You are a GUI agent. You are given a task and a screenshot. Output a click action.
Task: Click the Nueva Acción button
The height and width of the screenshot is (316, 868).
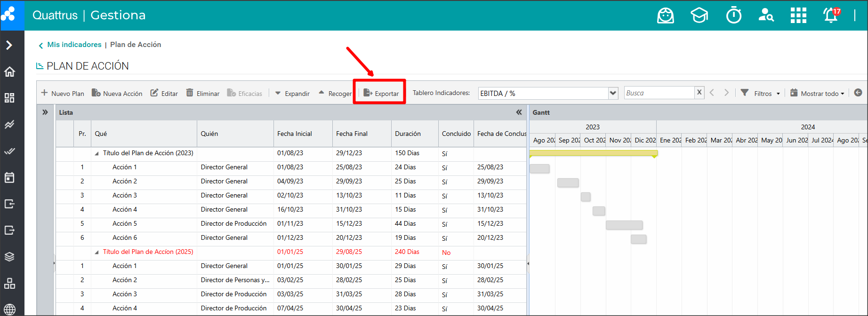(117, 93)
